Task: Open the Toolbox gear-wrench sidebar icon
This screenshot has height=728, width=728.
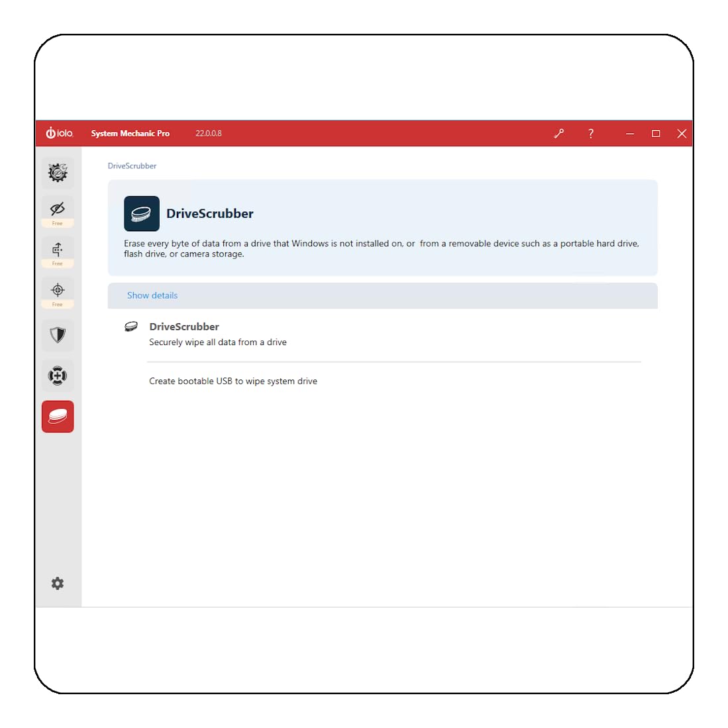Action: [58, 173]
